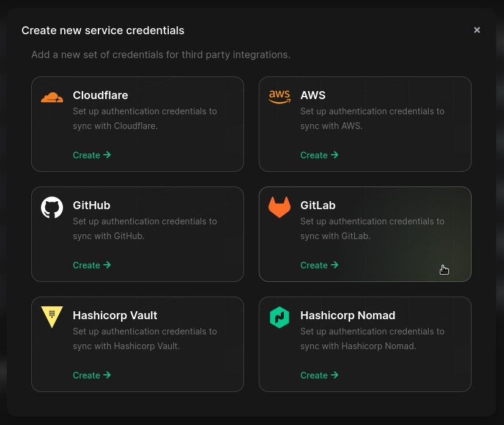Click the Hashicorp Nomad sync description text
504x425 pixels.
tap(372, 339)
